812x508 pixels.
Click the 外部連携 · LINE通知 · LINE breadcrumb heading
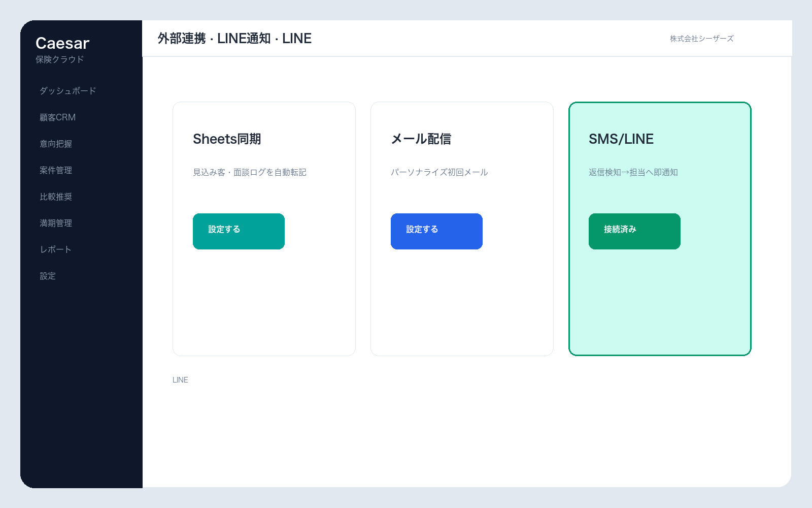[x=234, y=39]
